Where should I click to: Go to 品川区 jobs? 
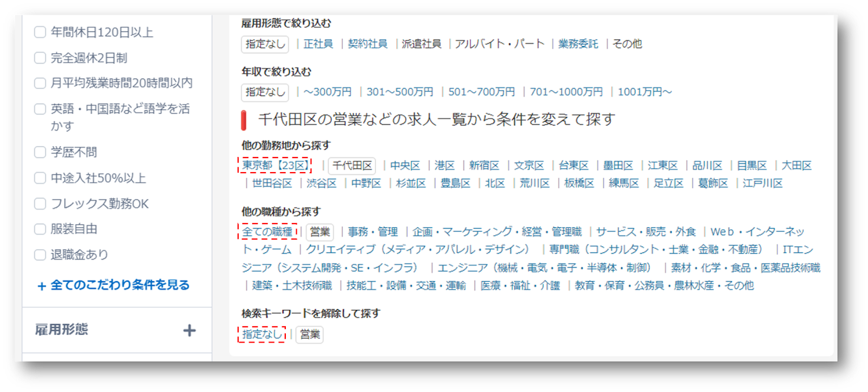click(707, 166)
